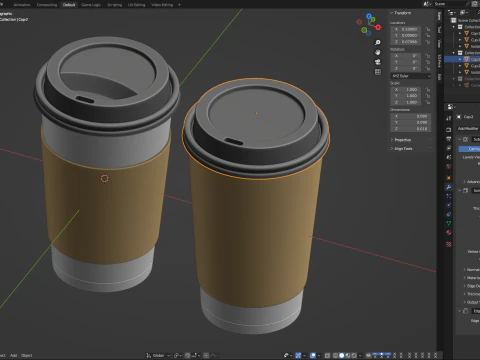This screenshot has width=480, height=360.
Task: Open the Tool properties tab icon
Action: (449, 118)
